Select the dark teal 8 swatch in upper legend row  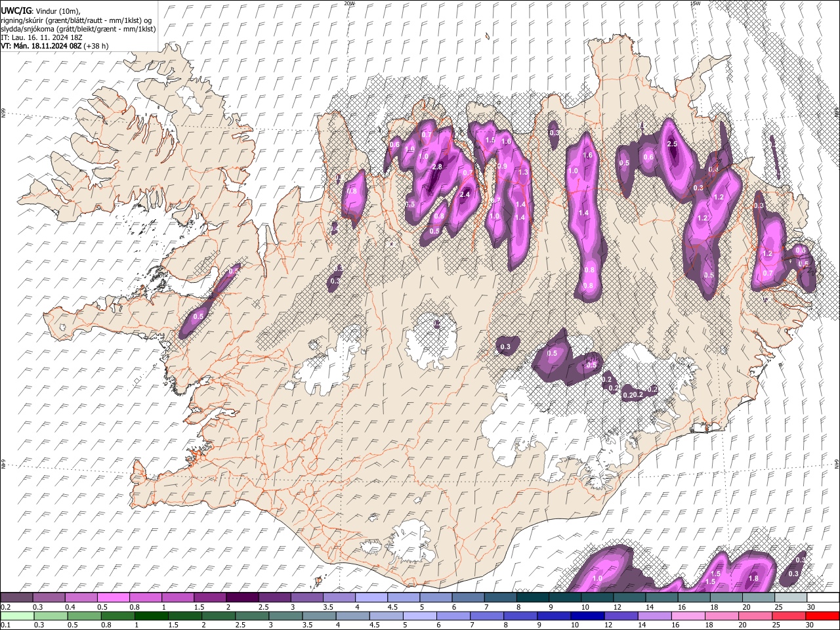click(532, 597)
